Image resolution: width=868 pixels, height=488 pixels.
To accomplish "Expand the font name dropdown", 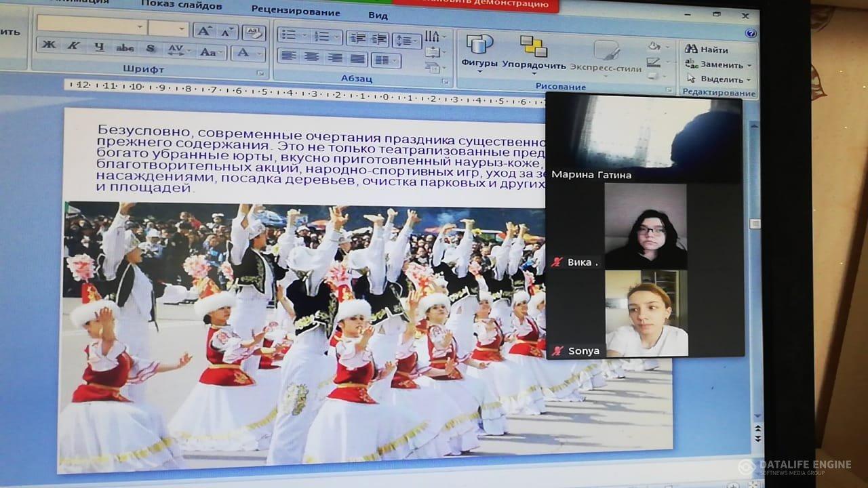I will (140, 28).
